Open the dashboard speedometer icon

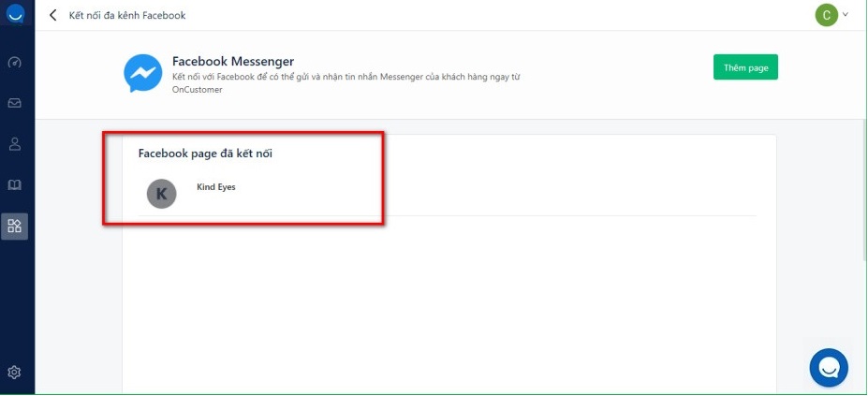point(15,63)
